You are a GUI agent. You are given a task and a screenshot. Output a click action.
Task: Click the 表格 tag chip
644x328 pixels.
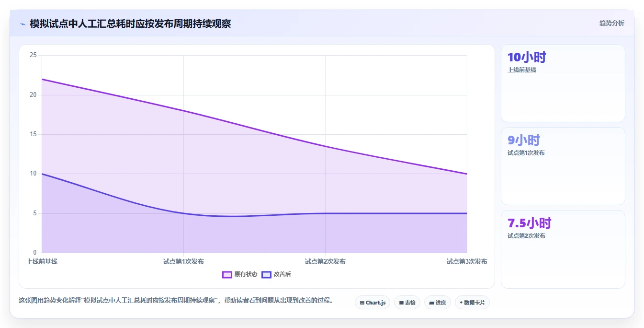[x=407, y=303]
